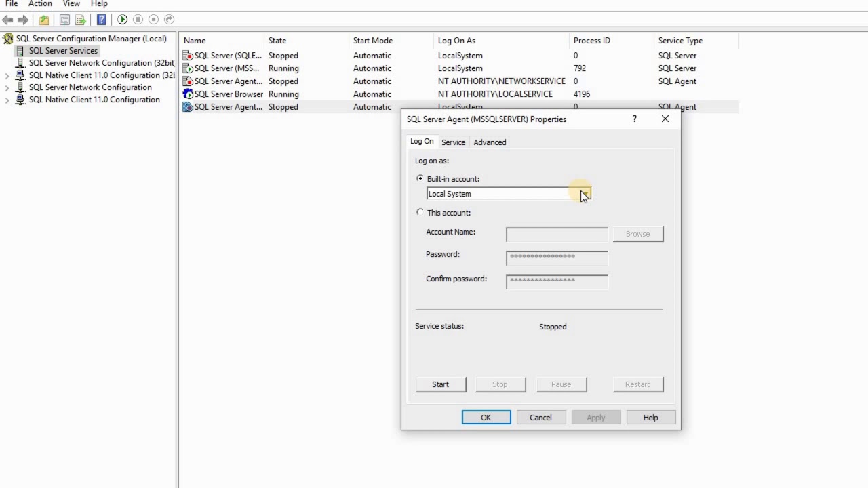Click the SQL Server Configuration Manager root icon
This screenshot has height=488, width=868.
point(8,39)
